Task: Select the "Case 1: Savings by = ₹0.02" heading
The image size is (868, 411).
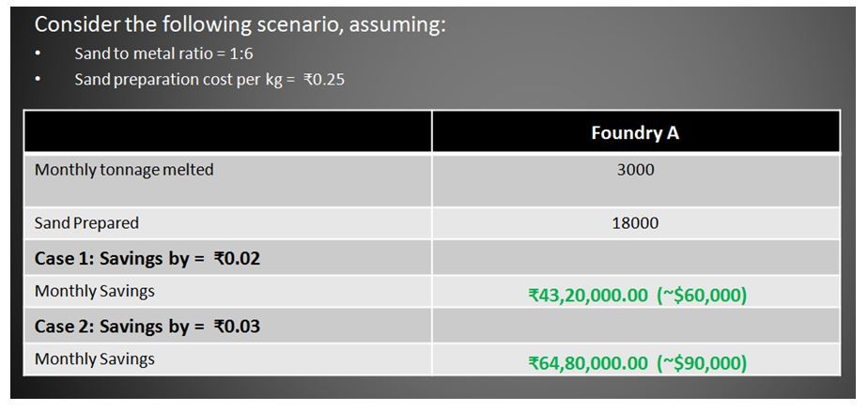Action: click(147, 258)
